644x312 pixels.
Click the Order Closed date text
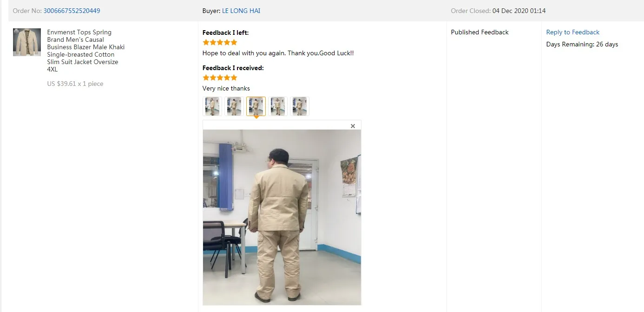[x=519, y=11]
